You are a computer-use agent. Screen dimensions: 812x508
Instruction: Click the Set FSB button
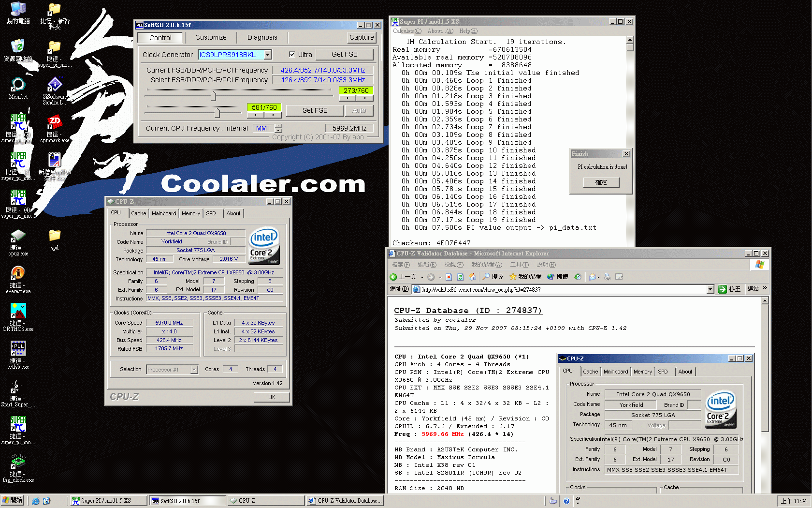coord(315,110)
